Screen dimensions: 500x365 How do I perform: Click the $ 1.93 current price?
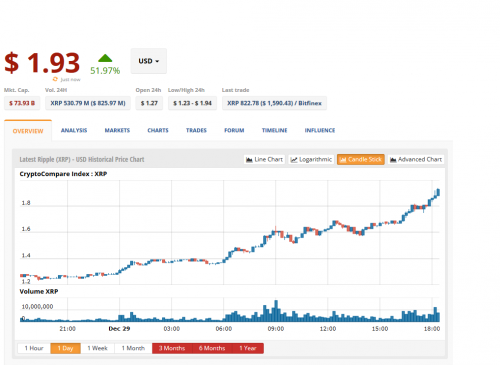tap(42, 63)
